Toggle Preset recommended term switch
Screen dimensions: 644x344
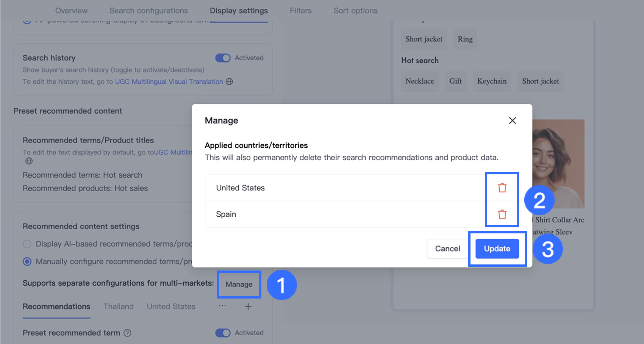(223, 333)
